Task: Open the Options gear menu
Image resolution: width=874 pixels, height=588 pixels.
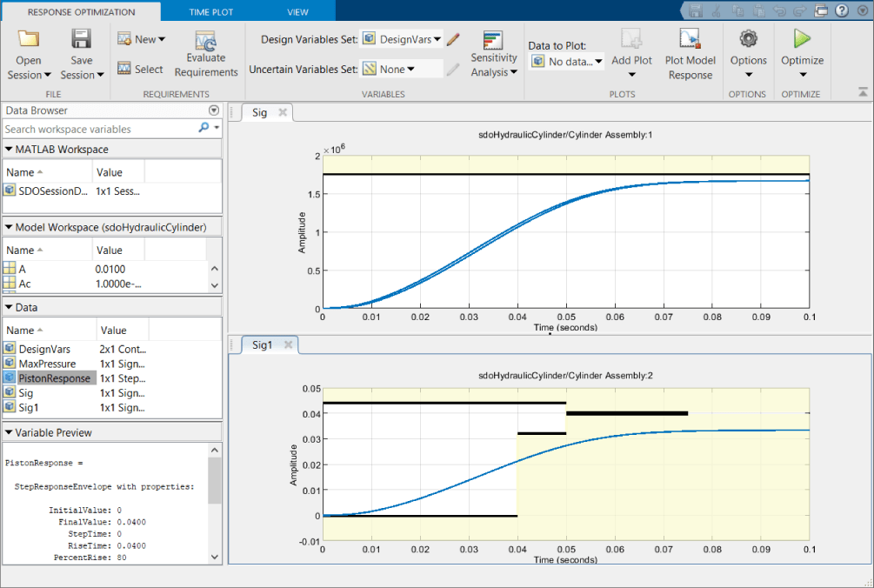Action: point(748,40)
